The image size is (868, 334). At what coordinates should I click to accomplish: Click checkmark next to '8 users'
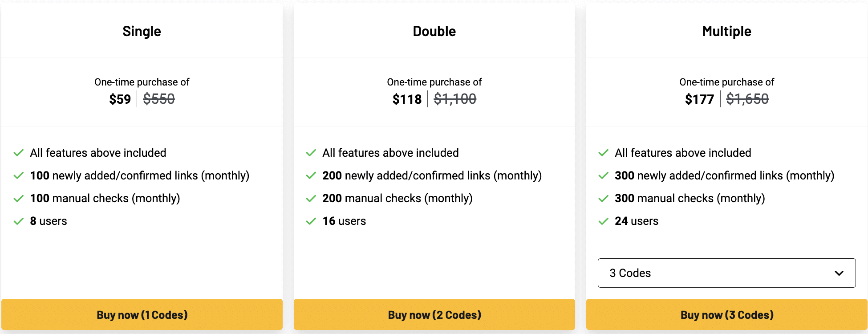point(19,221)
